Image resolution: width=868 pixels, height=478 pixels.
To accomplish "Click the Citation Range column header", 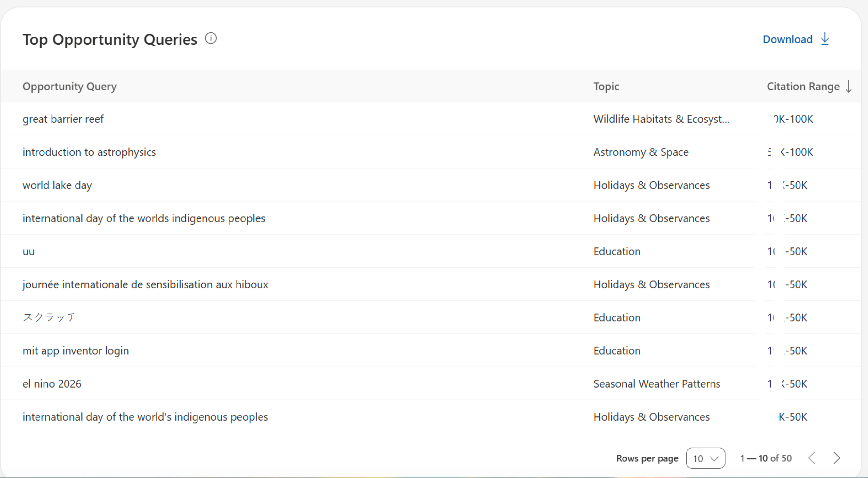I will click(x=803, y=87).
